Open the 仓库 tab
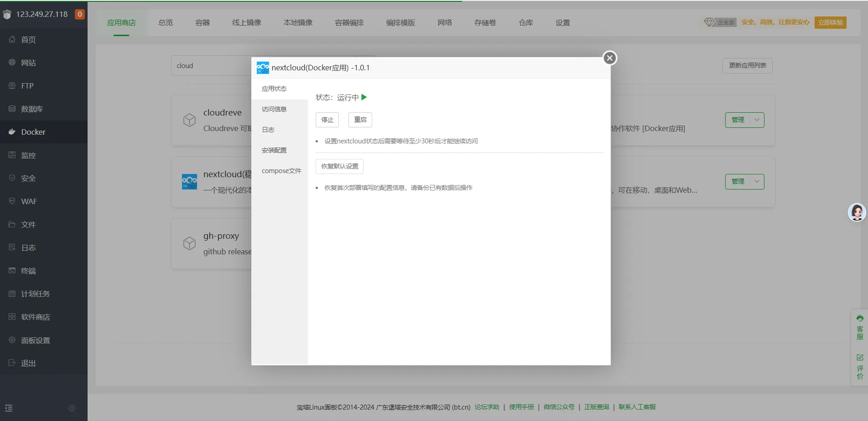Viewport: 868px width, 421px height. point(526,22)
